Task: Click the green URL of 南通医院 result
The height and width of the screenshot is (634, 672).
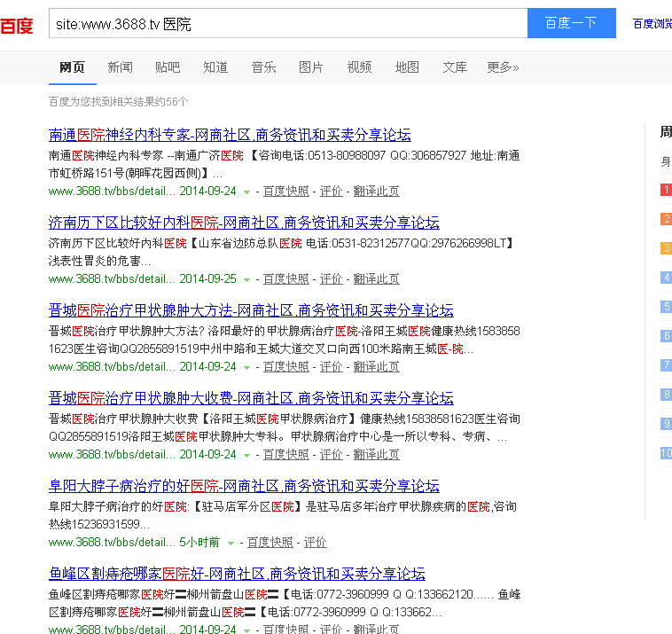Action: point(112,192)
